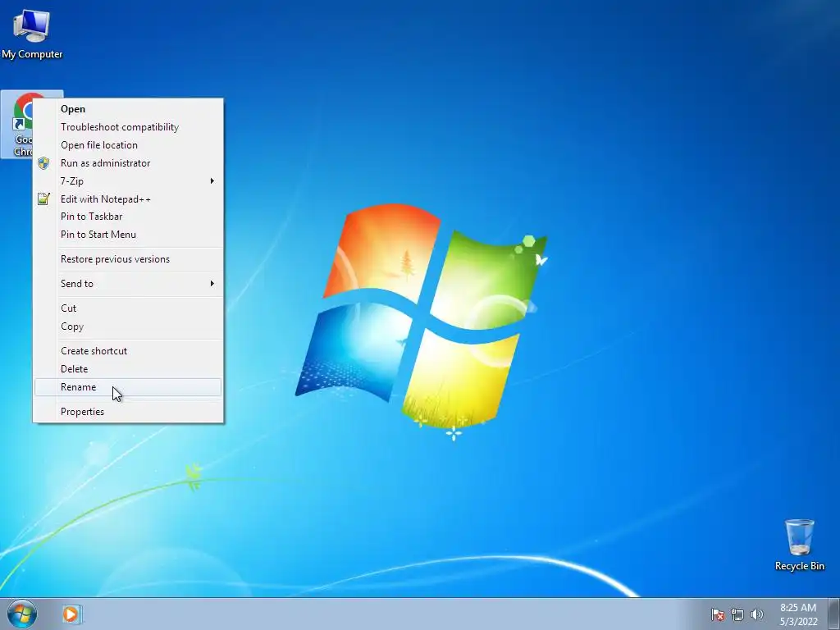Expand the 7-Zip submenu
The width and height of the screenshot is (840, 630).
tap(128, 181)
